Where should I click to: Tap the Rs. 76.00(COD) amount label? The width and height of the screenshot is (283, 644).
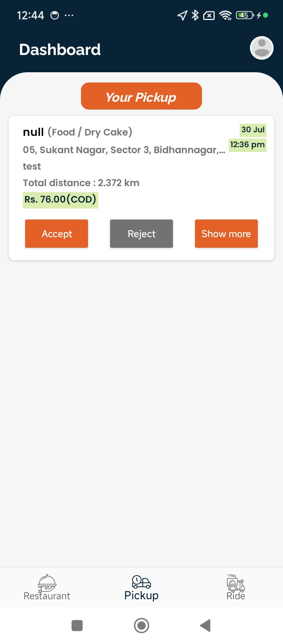point(61,199)
